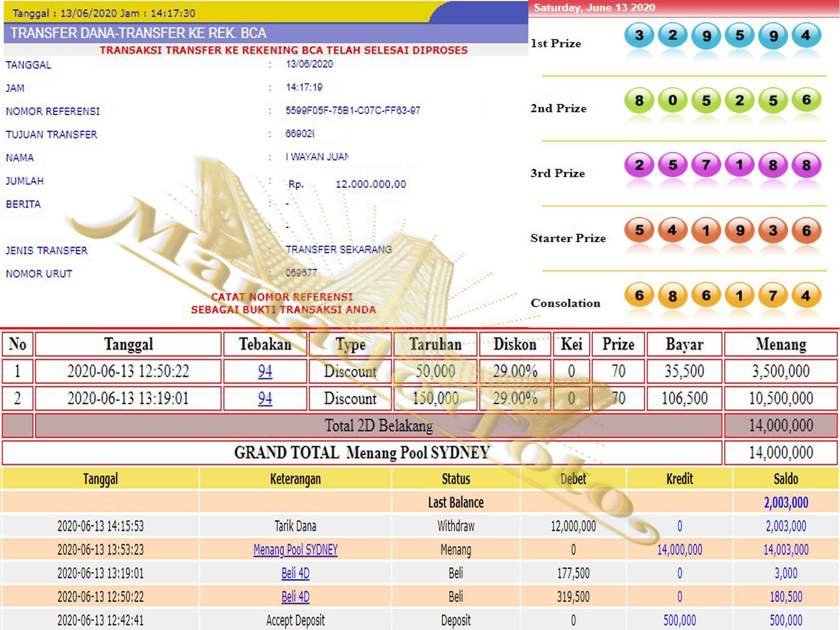Click the yellow ball 7 in Consolation
Image resolution: width=840 pixels, height=630 pixels.
click(x=773, y=295)
